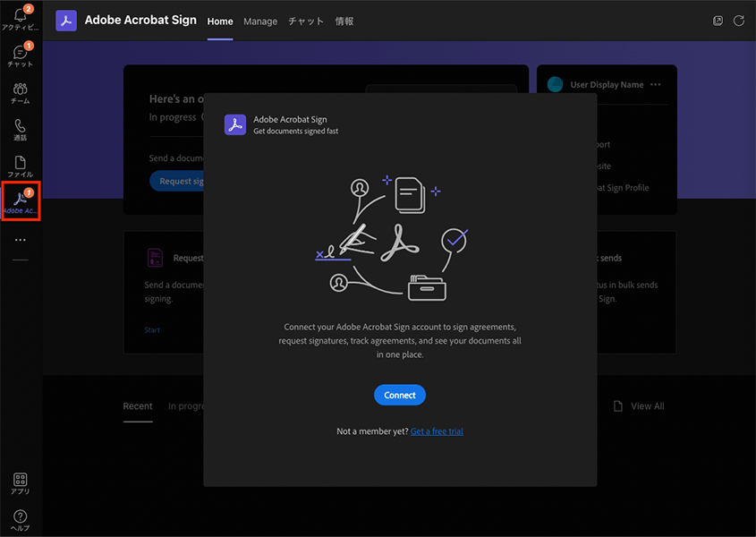Pop out the app in a new window
756x537 pixels.
(x=718, y=21)
